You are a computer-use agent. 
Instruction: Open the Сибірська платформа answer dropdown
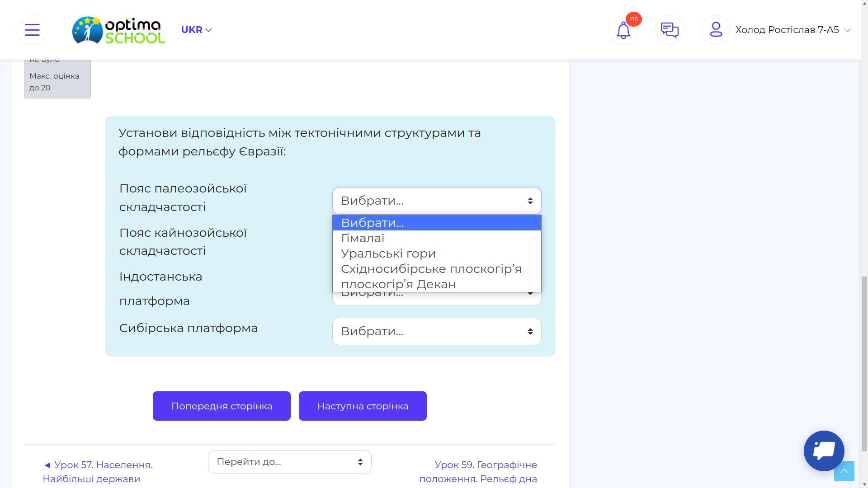[x=436, y=331]
